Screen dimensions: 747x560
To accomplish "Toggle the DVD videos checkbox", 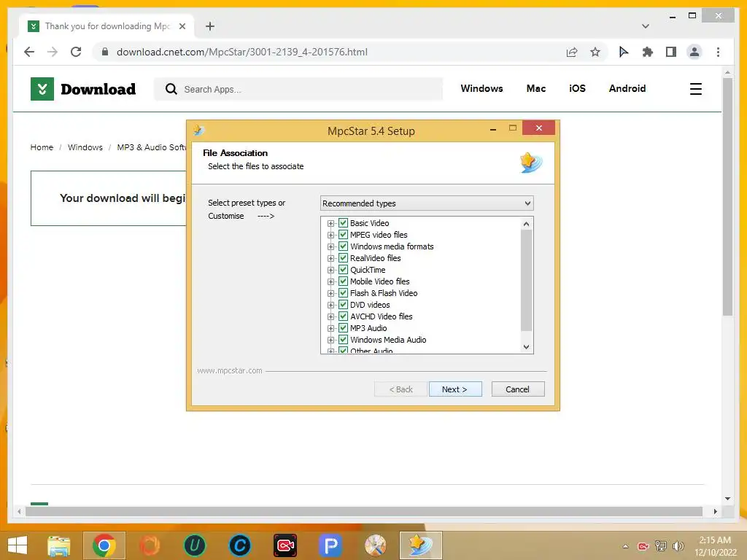I will [343, 304].
